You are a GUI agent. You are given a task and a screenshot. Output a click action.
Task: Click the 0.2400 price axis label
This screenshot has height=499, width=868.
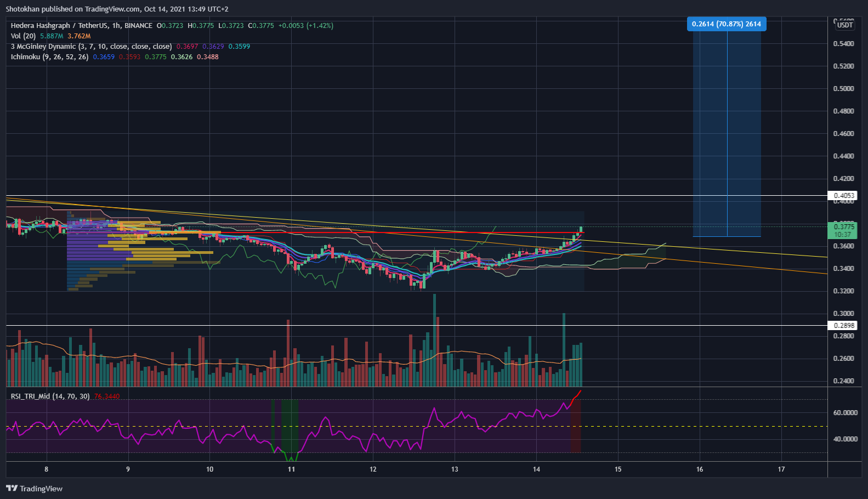(843, 381)
